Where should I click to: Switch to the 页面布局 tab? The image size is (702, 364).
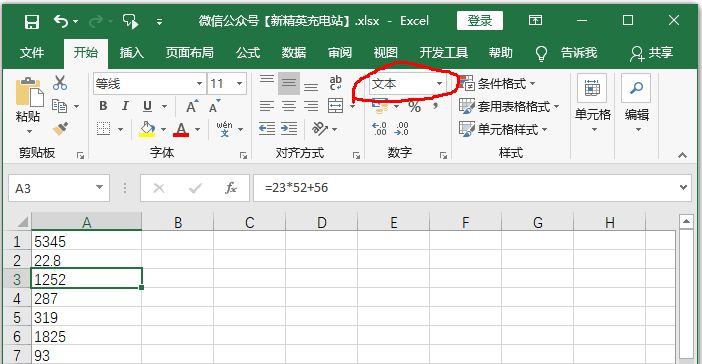pyautogui.click(x=189, y=53)
